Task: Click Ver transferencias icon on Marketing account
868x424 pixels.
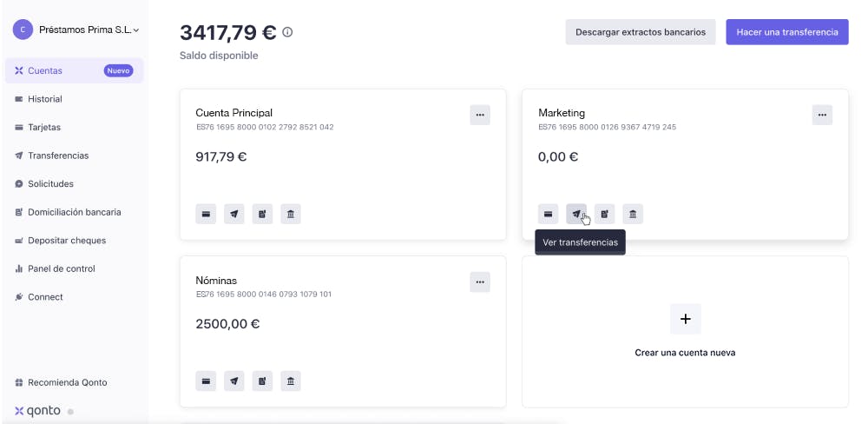Action: point(576,214)
